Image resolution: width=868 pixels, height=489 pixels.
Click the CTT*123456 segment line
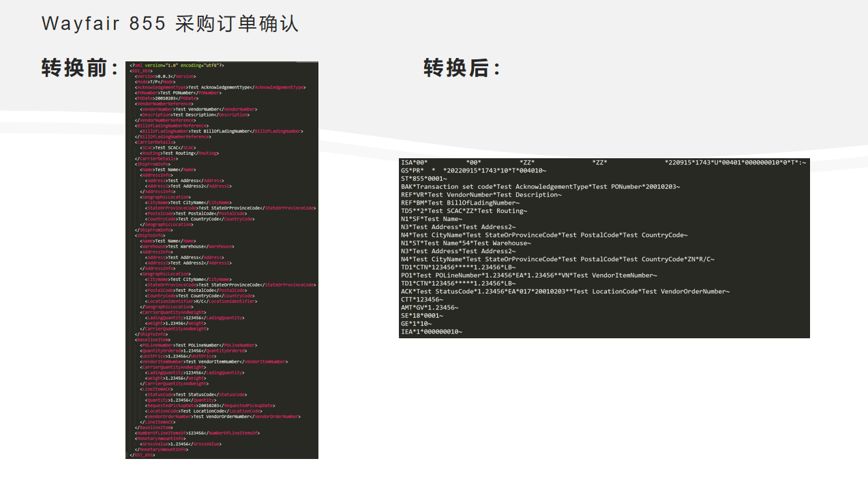point(422,300)
